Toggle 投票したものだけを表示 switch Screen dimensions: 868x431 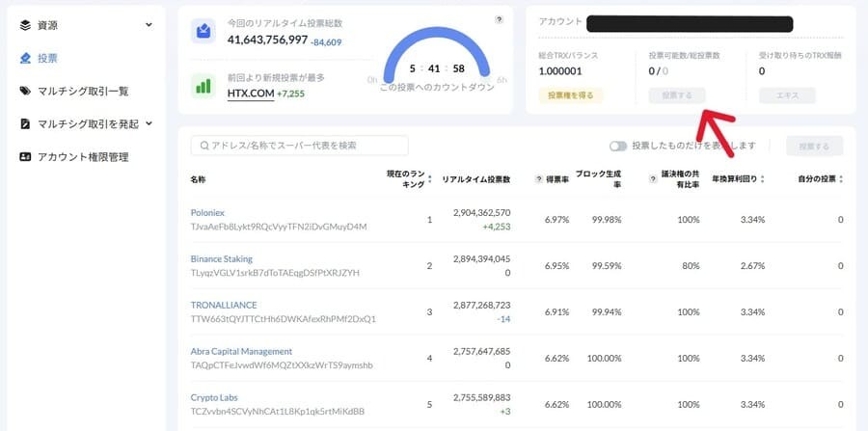pos(618,146)
